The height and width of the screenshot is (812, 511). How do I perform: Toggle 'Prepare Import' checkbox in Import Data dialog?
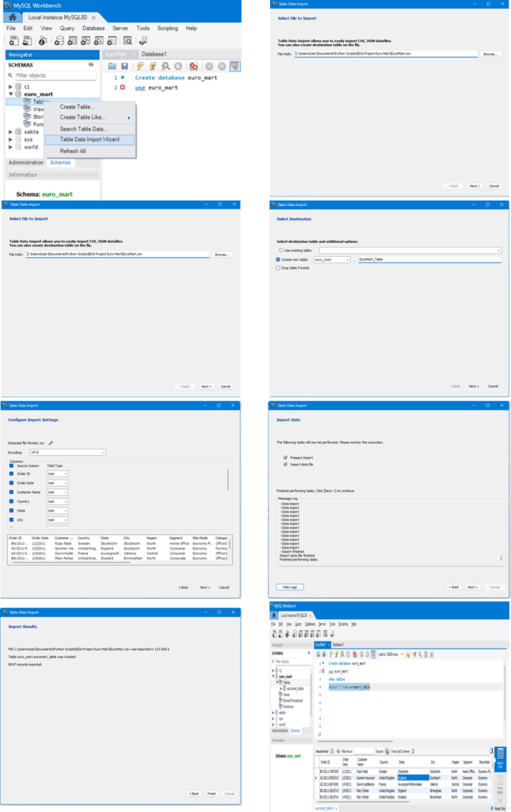point(285,458)
